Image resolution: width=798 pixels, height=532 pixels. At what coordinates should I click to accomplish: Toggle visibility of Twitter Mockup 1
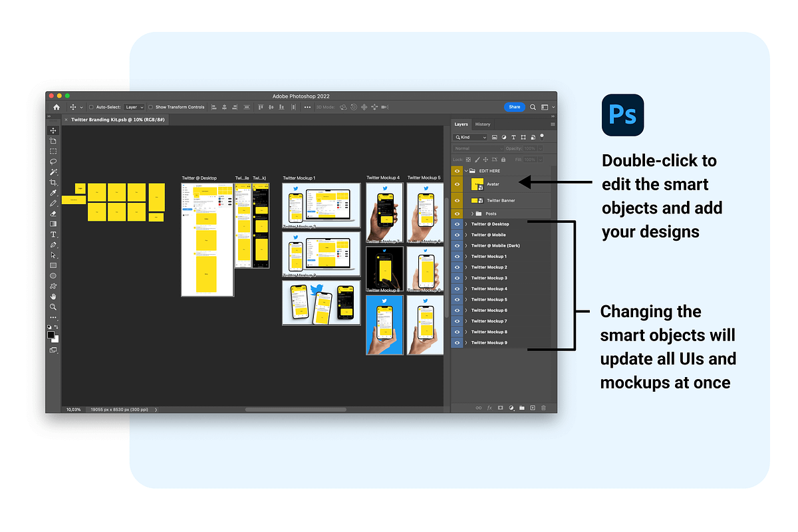(x=457, y=256)
